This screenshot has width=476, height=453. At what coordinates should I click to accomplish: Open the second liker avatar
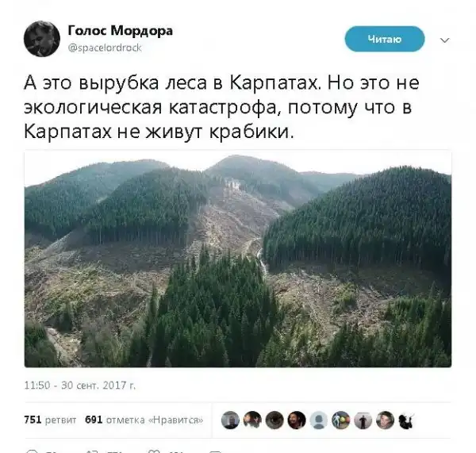252,420
